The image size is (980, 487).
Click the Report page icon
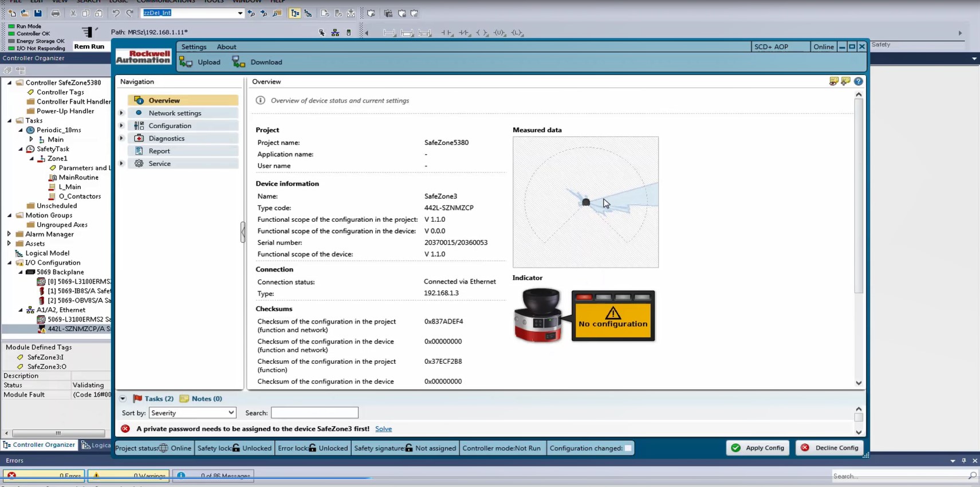point(139,151)
